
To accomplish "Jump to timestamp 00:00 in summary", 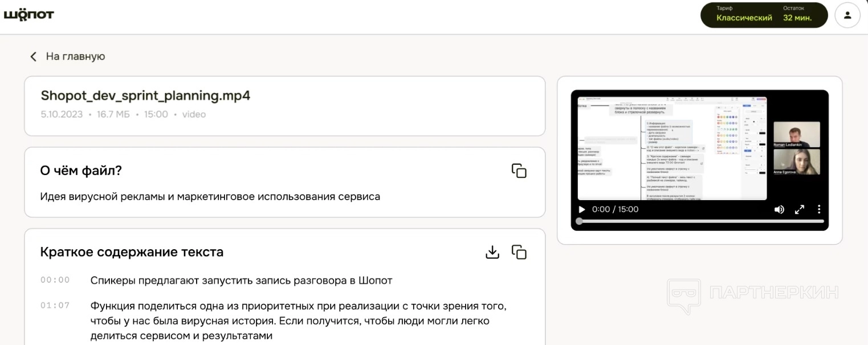I will [55, 280].
